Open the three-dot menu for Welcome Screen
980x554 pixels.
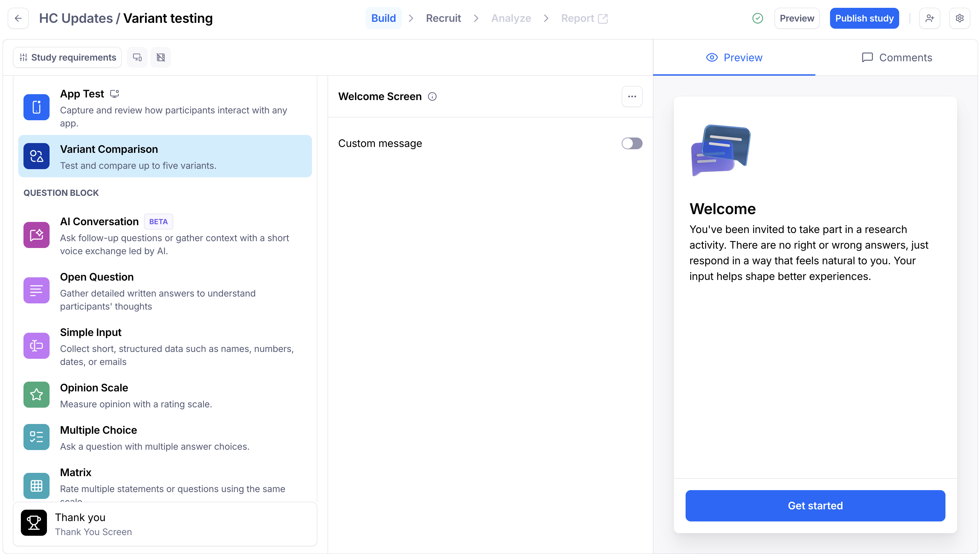(x=632, y=97)
